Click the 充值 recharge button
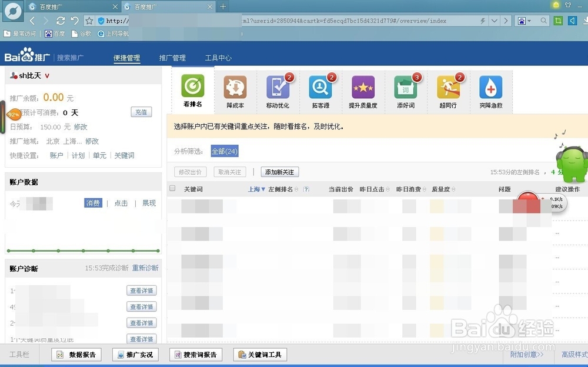 coord(141,112)
